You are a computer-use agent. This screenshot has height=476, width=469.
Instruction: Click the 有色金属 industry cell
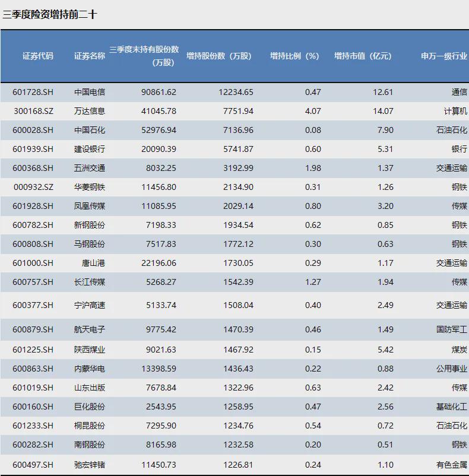pos(452,465)
